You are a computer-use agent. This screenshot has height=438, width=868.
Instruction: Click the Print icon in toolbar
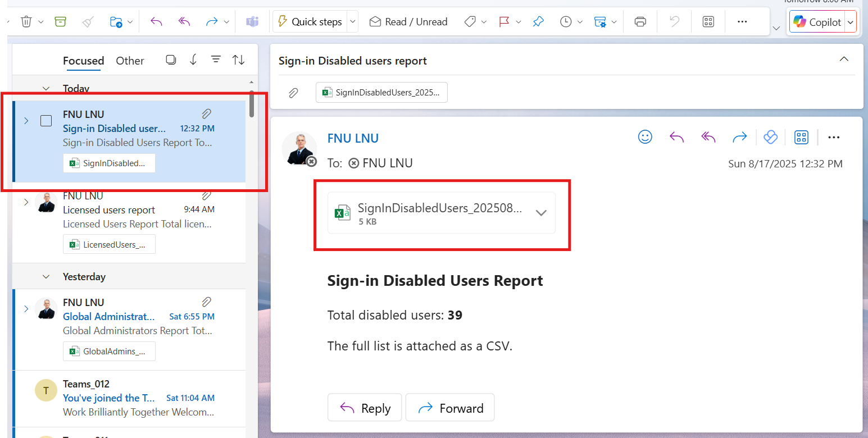[640, 22]
